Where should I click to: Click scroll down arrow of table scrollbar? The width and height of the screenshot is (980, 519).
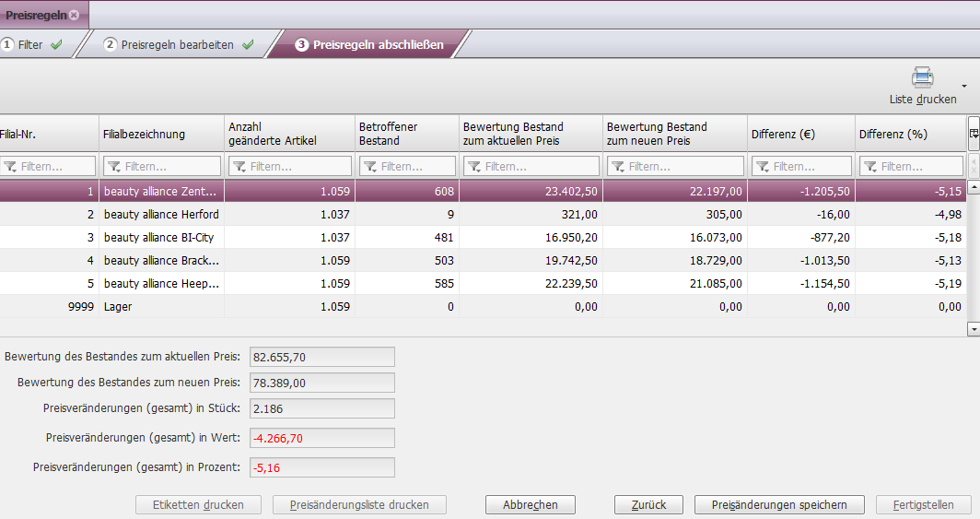(x=974, y=329)
